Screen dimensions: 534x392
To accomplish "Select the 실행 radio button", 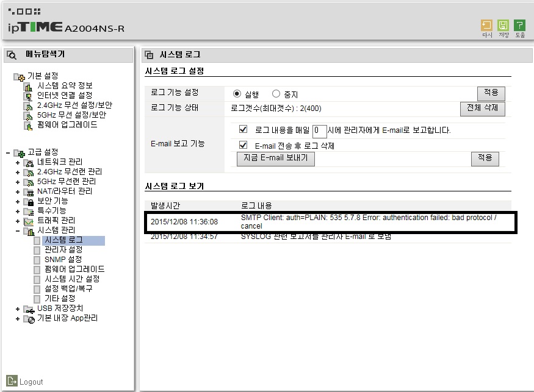I will (x=237, y=93).
